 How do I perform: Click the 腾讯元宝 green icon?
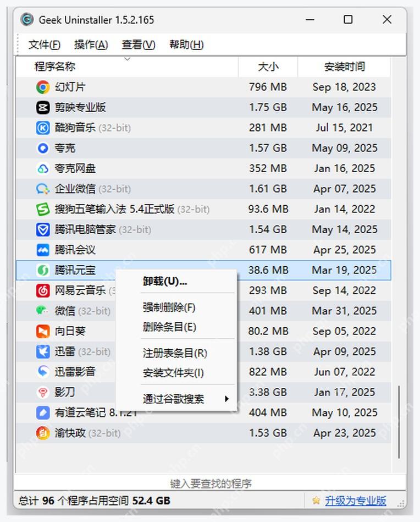(43, 270)
